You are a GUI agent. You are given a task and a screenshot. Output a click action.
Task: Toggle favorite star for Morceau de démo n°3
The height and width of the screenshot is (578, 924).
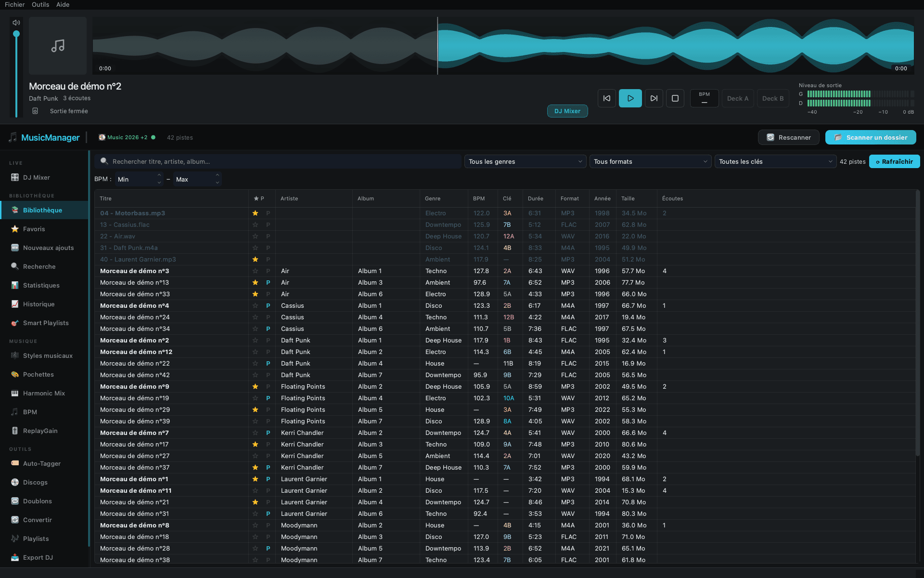coord(256,271)
